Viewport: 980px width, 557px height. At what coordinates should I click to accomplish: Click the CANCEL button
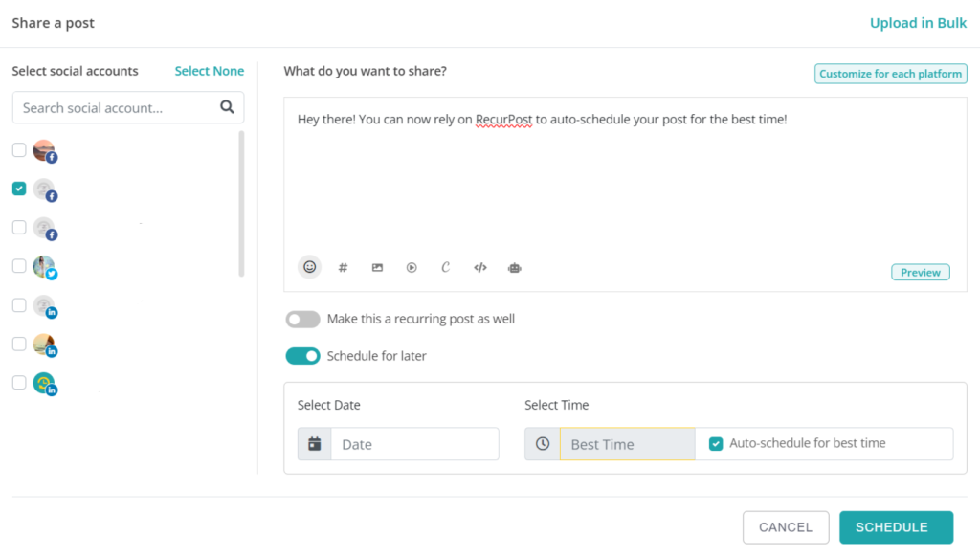coord(786,527)
